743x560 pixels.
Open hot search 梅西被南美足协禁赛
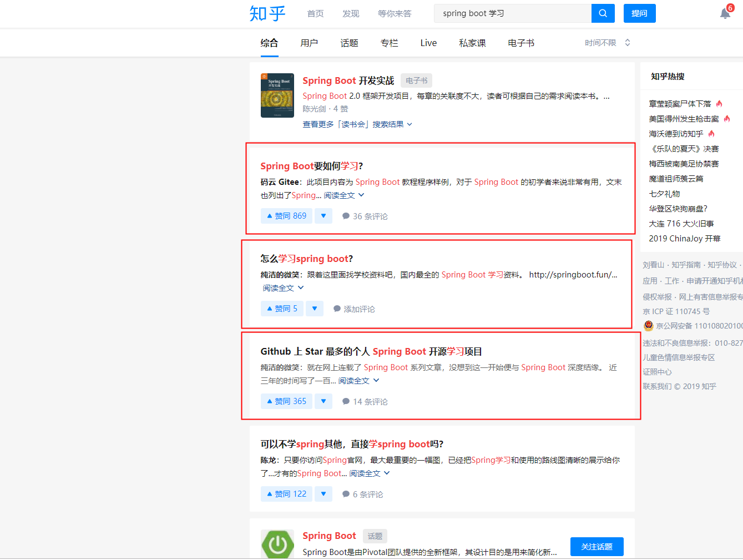tap(684, 164)
